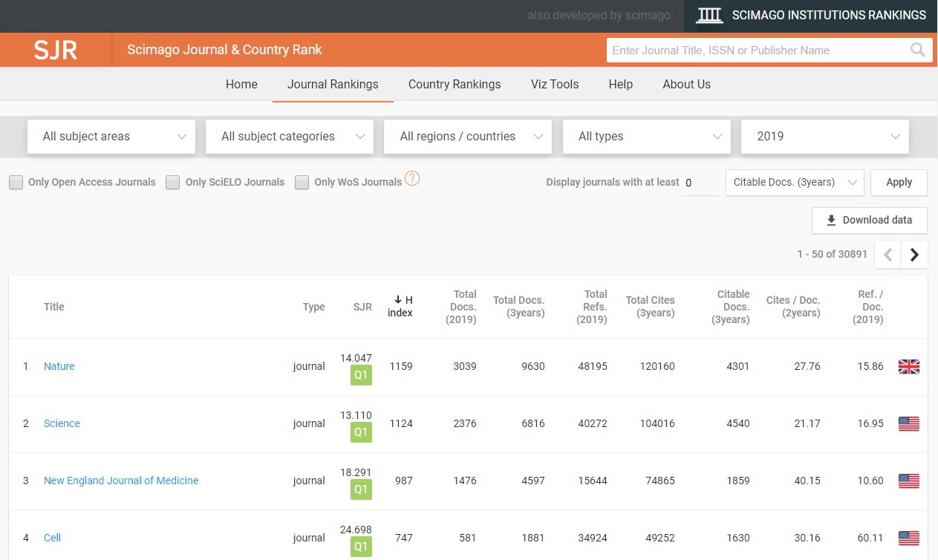Click total refs value 15644
This screenshot has width=938, height=560.
(593, 481)
